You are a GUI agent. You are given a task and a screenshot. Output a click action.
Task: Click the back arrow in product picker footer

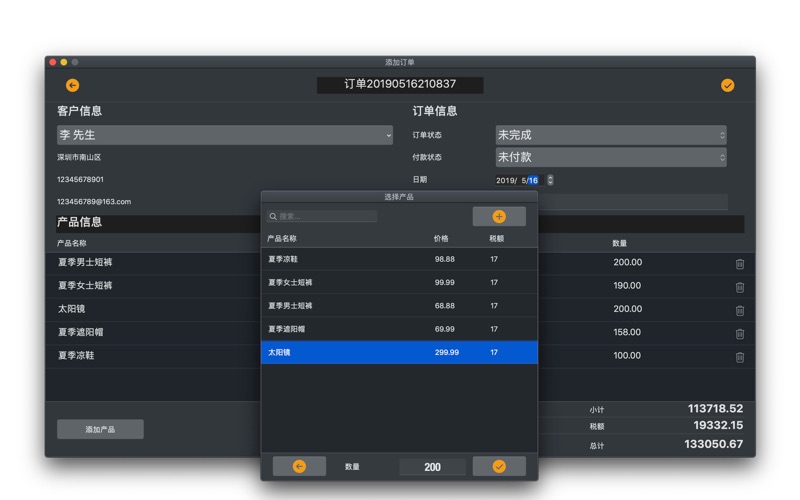[x=299, y=466]
